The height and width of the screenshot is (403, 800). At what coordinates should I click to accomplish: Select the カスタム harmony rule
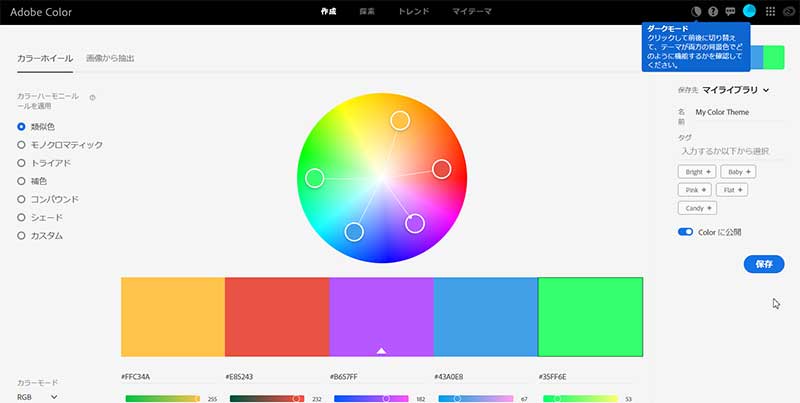40,236
